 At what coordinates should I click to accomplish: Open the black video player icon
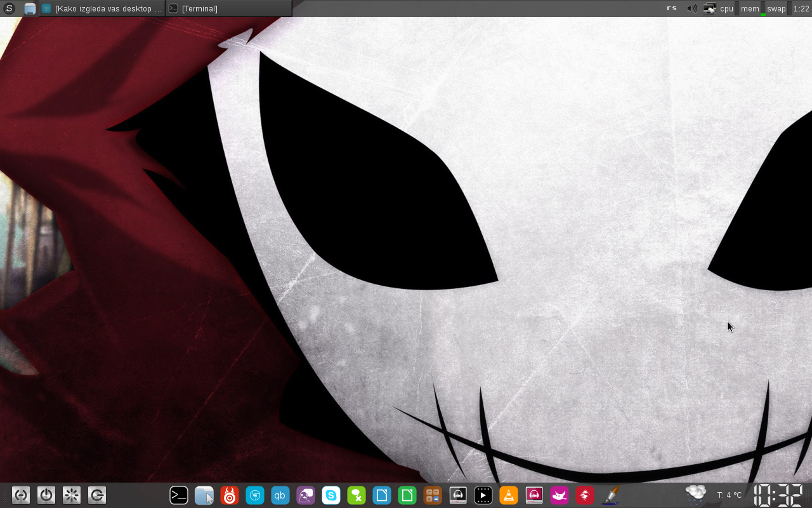(x=483, y=495)
